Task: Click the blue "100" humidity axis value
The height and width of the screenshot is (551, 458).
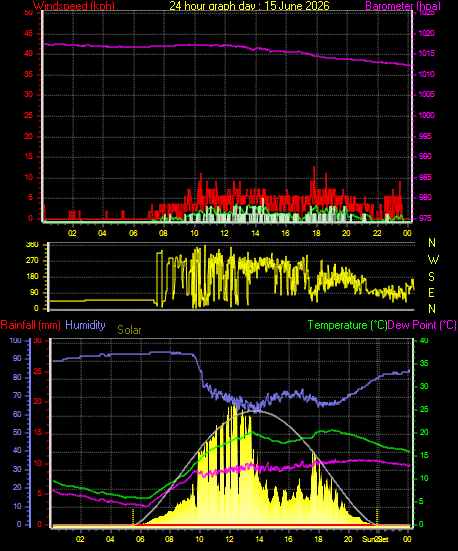Action: pos(15,341)
